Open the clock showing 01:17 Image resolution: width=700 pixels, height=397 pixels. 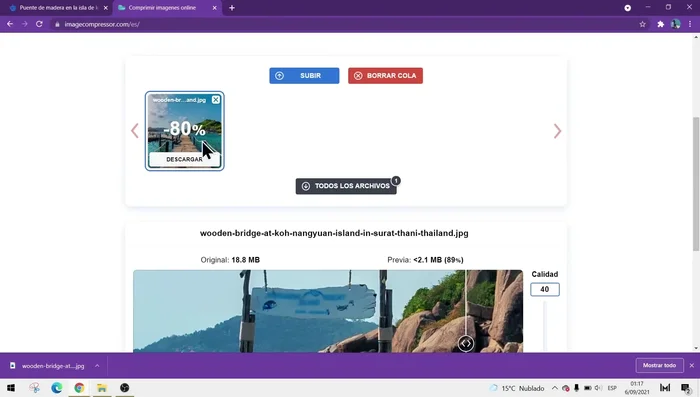(x=637, y=388)
